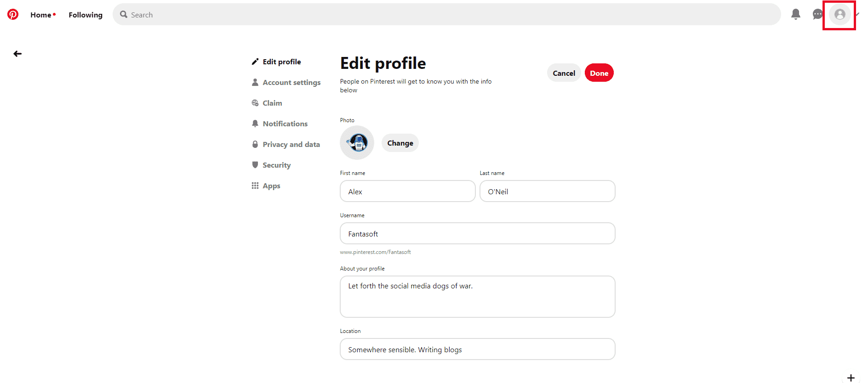Click the lock icon beside Privacy and data
Image resolution: width=868 pixels, height=383 pixels.
[255, 144]
